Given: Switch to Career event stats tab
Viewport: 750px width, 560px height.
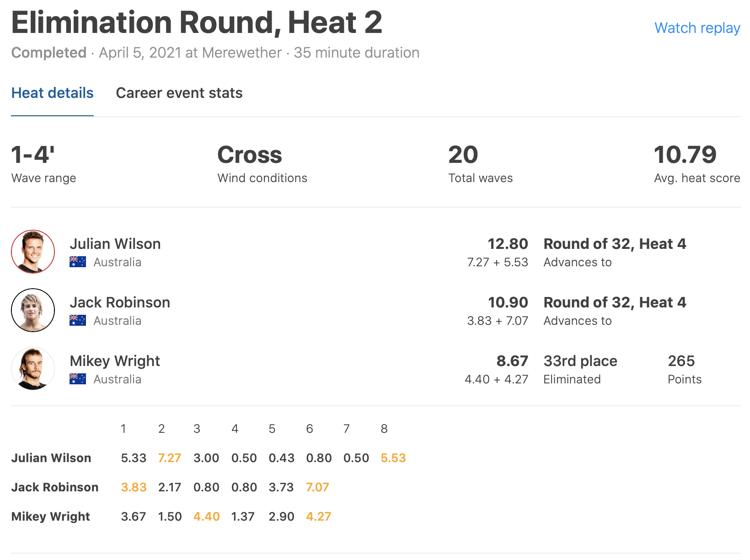Looking at the screenshot, I should pos(179,93).
